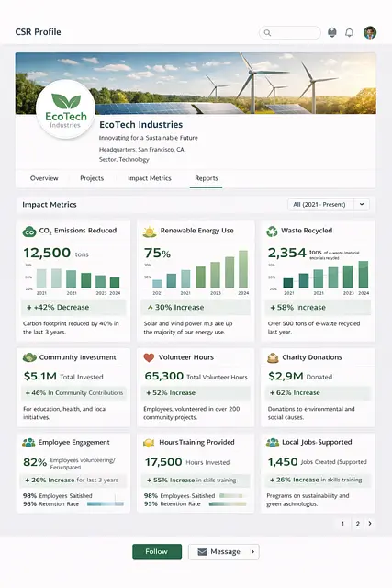This screenshot has width=392, height=588.
Task: Open the user avatar profile menu
Action: [370, 33]
